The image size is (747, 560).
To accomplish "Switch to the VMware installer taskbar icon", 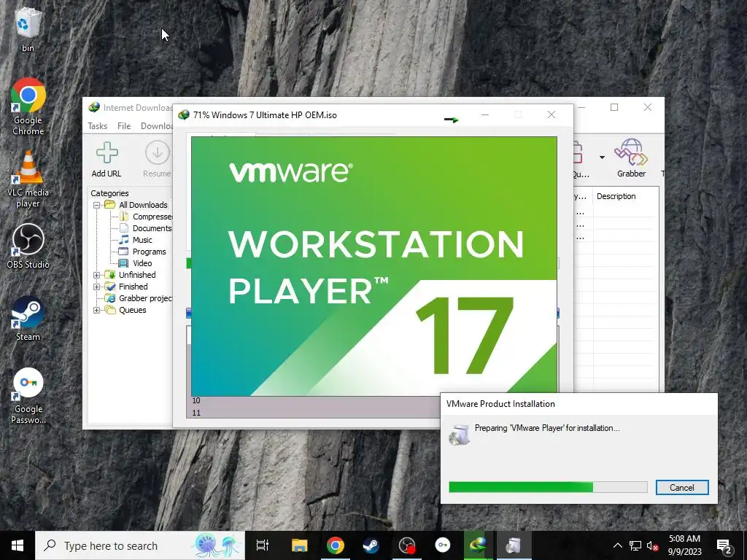I will click(514, 545).
